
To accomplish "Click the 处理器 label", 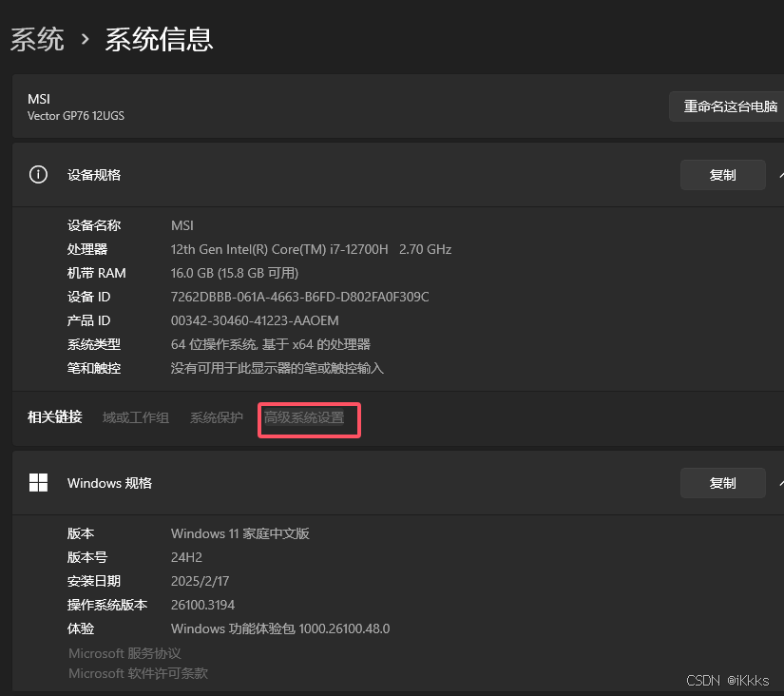I will pyautogui.click(x=87, y=249).
